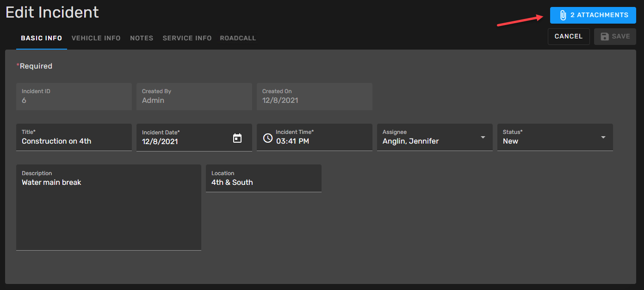Expand the Status dropdown arrow

point(603,138)
